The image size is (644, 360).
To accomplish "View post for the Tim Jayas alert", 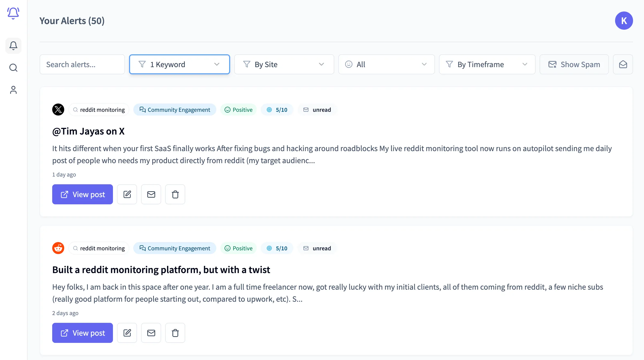I will [82, 194].
